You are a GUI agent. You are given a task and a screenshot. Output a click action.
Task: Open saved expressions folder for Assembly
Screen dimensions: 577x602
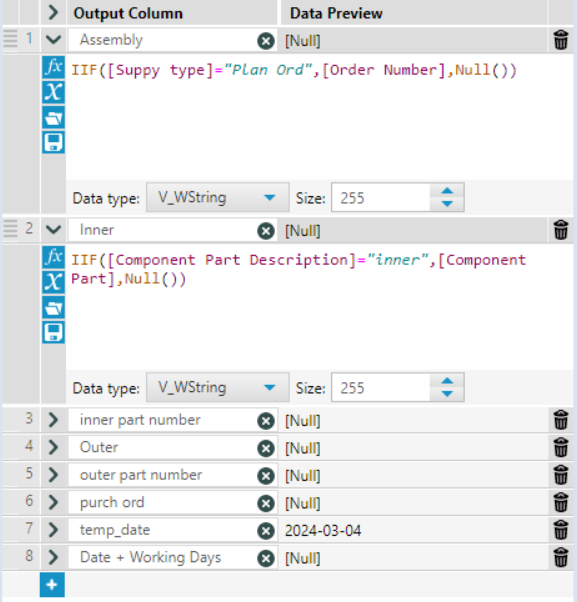pyautogui.click(x=53, y=117)
